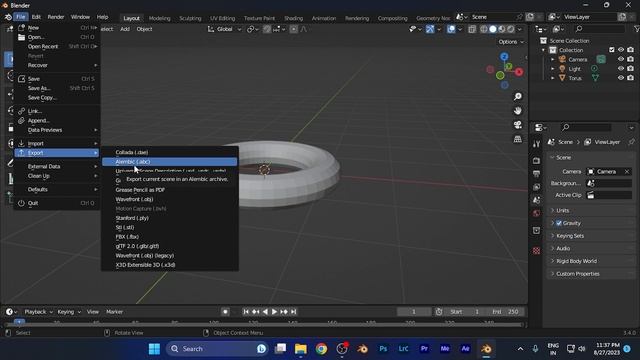Toggle show gizmo button in header
This screenshot has height=360, width=640.
pos(430,29)
